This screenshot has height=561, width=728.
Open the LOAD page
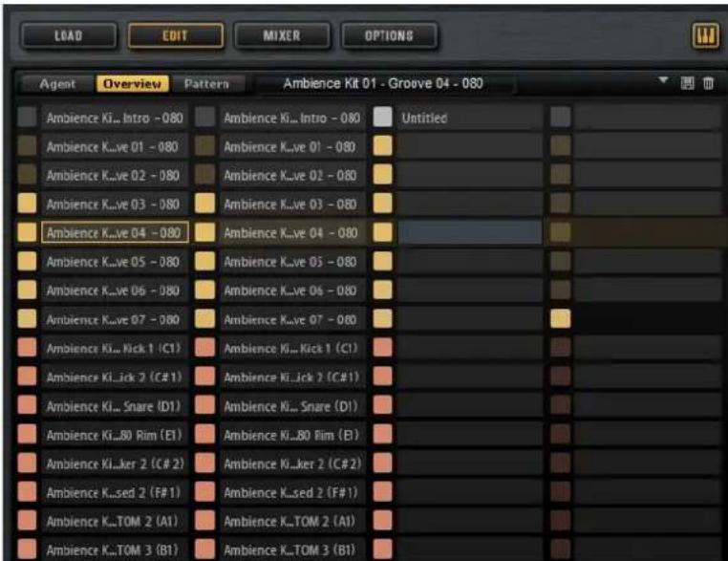pyautogui.click(x=68, y=35)
